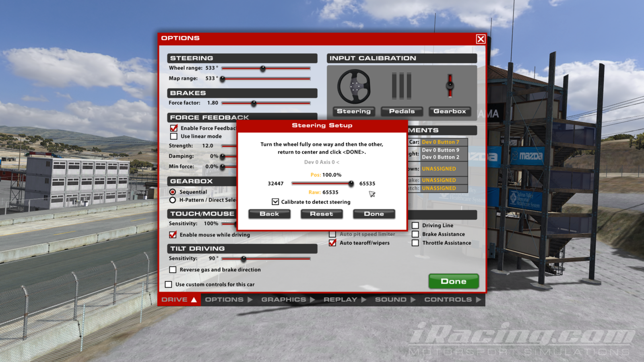Viewport: 644px width, 362px height.
Task: Click the last UNASSIGNED control field
Action: (x=444, y=188)
